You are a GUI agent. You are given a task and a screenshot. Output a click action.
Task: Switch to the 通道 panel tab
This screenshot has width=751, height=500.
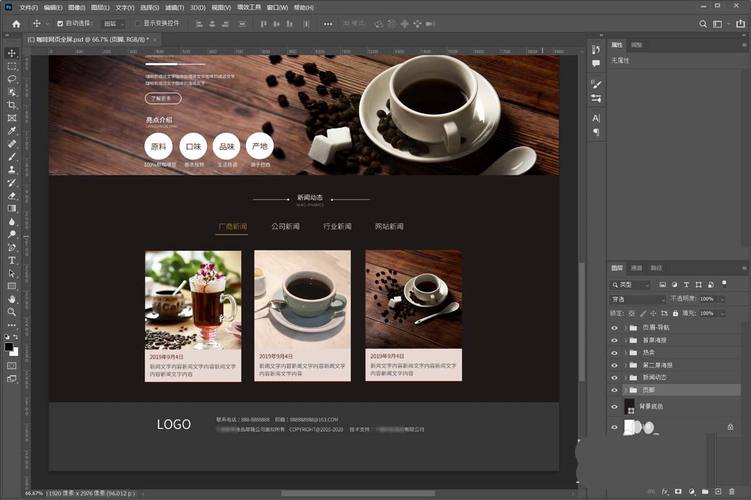point(637,268)
